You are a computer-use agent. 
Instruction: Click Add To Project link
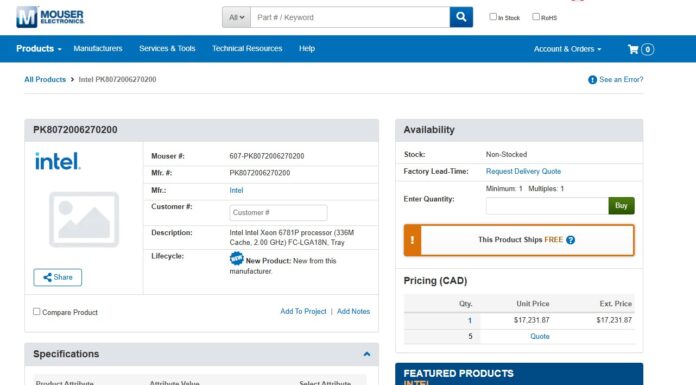303,311
